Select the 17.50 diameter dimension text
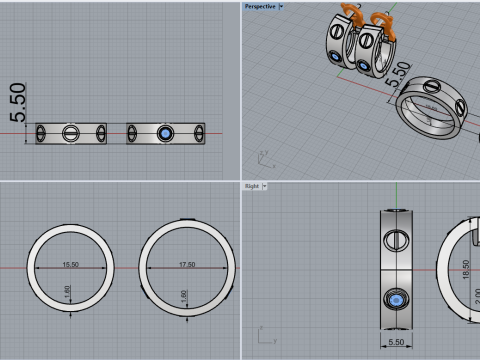Image resolution: width=480 pixels, height=360 pixels. click(x=187, y=264)
